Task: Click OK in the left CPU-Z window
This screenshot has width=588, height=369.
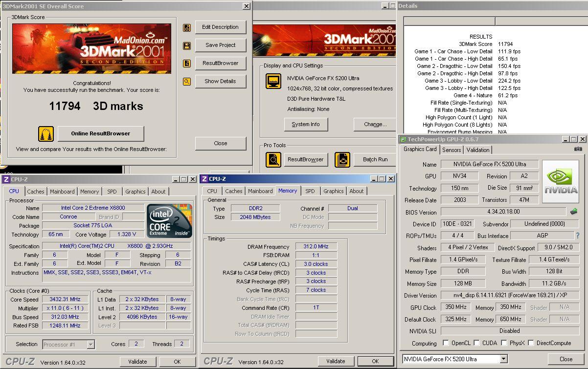Action: point(177,362)
